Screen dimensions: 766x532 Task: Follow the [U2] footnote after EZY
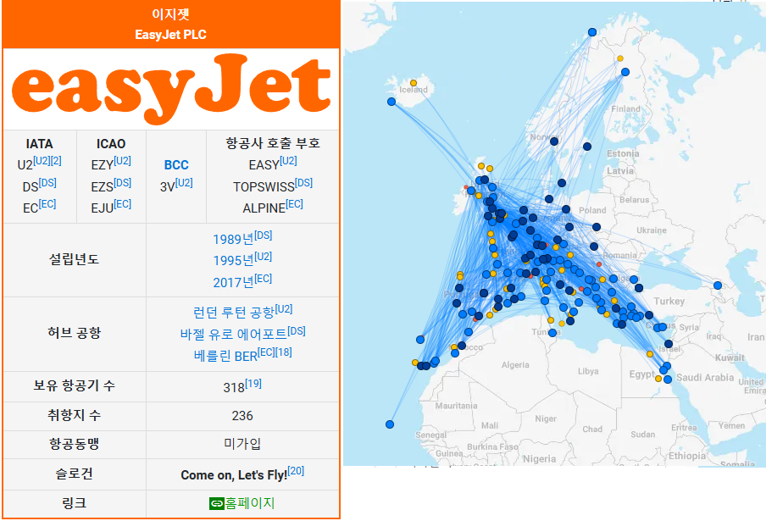(x=122, y=161)
